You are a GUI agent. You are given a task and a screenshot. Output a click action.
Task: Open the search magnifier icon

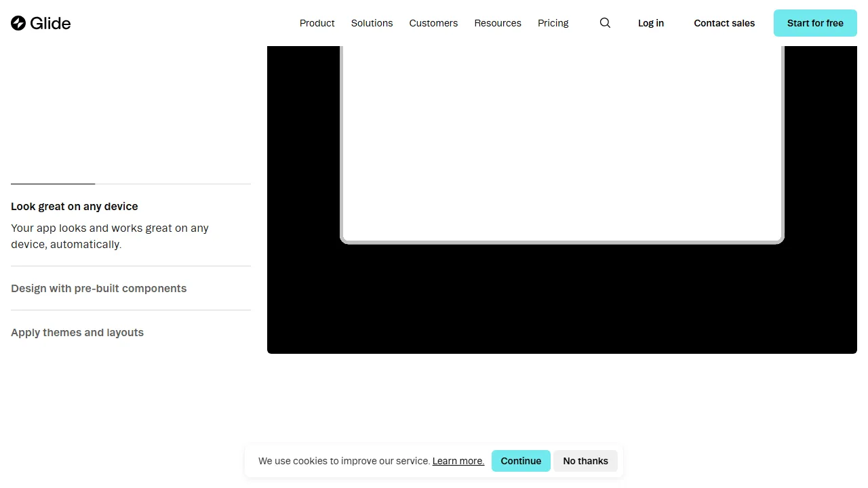point(604,22)
